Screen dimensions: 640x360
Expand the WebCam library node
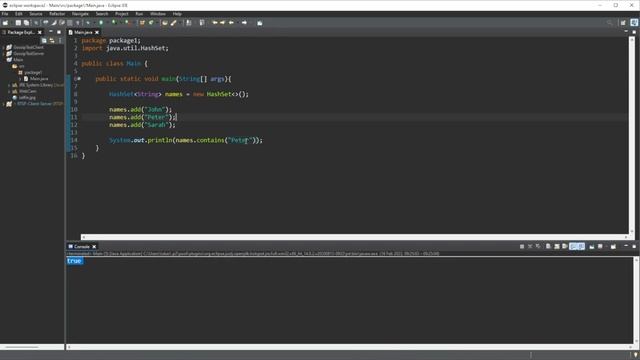(x=9, y=91)
